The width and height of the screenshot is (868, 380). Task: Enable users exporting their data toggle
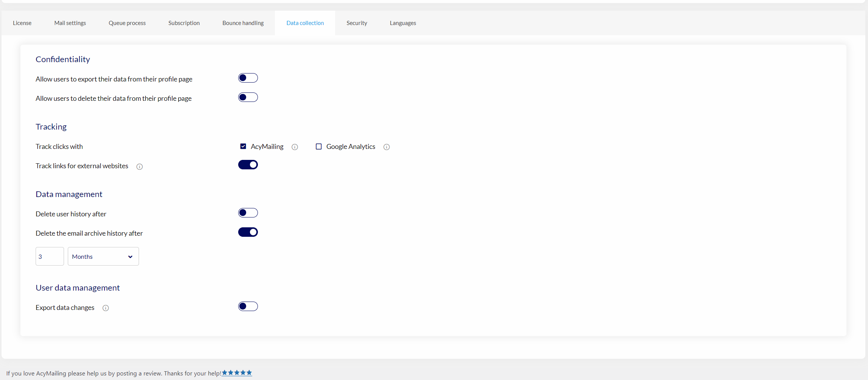click(x=248, y=78)
